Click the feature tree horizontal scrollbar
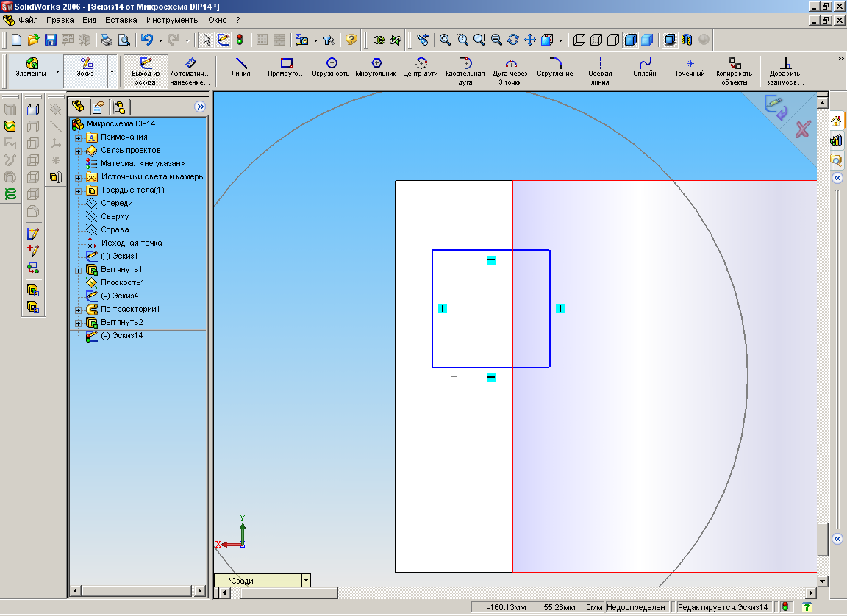This screenshot has height=616, width=847. click(138, 590)
